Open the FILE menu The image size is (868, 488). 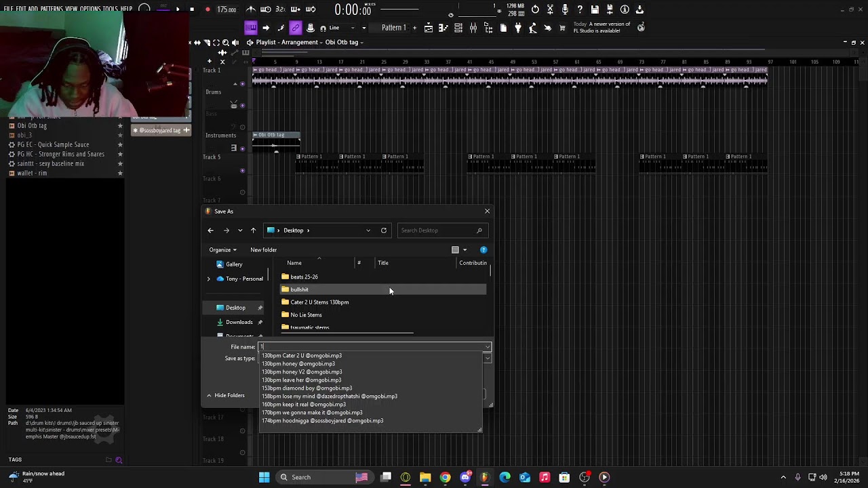[8, 9]
